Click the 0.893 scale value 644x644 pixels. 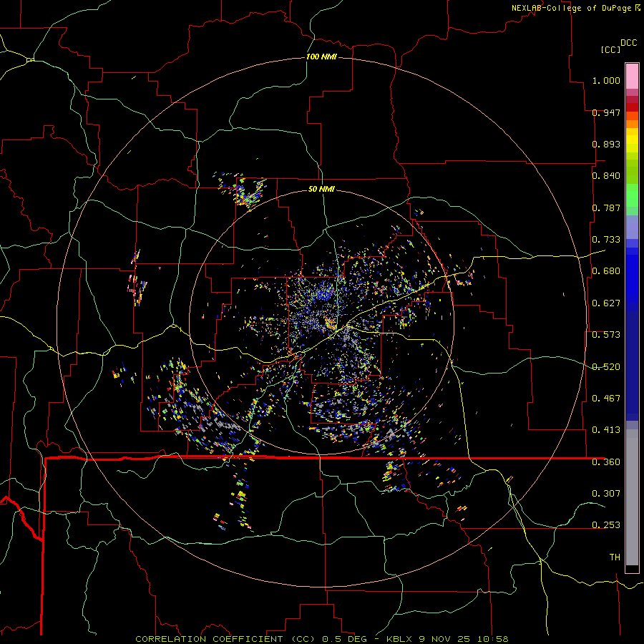606,144
